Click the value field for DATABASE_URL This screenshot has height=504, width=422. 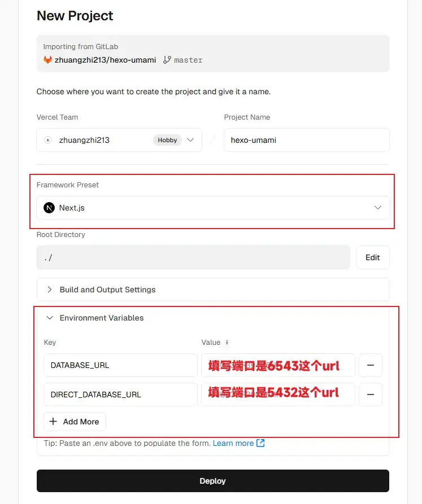click(x=278, y=365)
